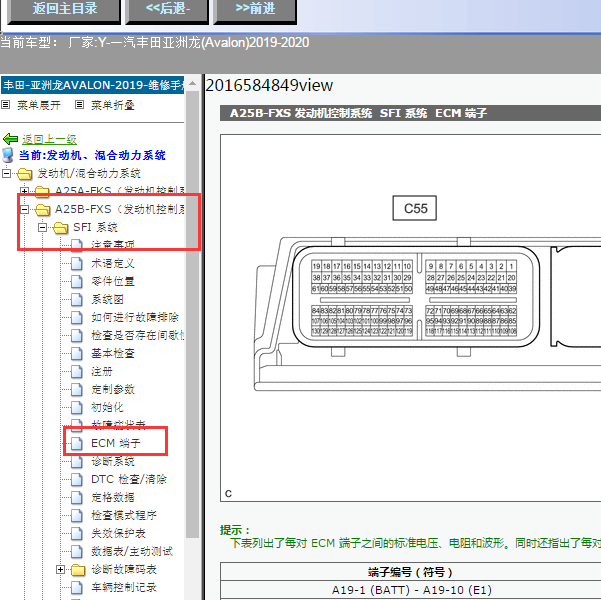Open the 初始化 page
The width and height of the screenshot is (601, 600).
[x=107, y=407]
